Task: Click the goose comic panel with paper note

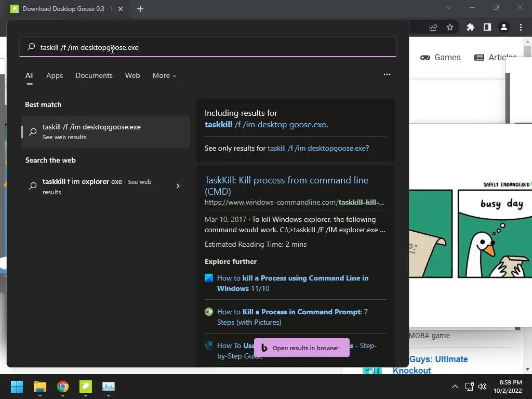Action: click(431, 233)
